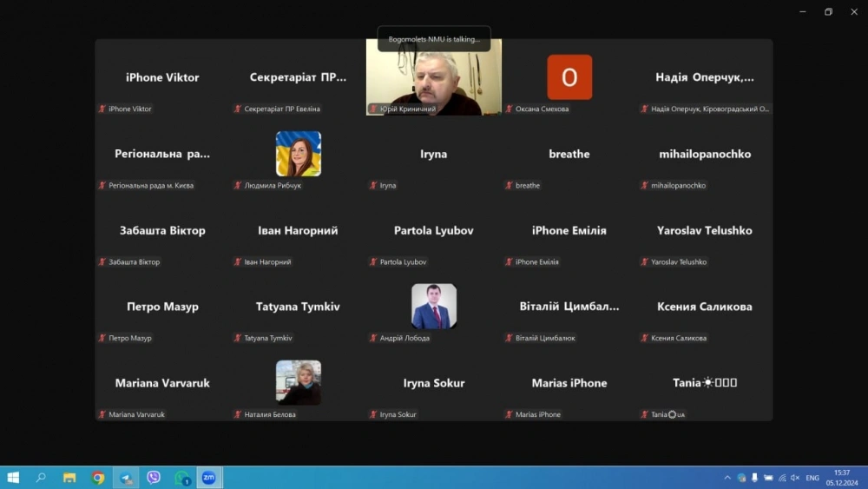The image size is (868, 489).
Task: Click muted mic icon for iPhone Емілія
Action: (x=509, y=262)
